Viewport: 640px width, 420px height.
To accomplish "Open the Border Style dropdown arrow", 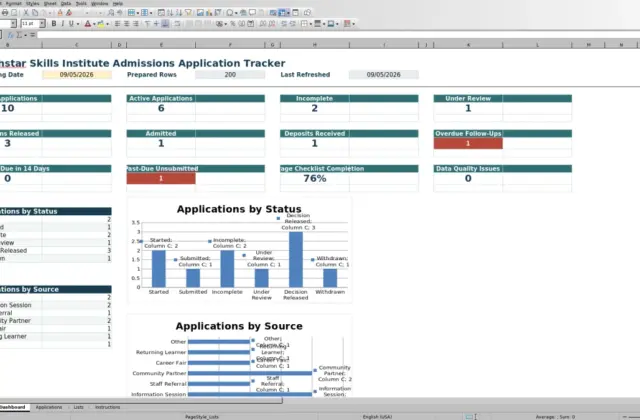I will point(324,24).
